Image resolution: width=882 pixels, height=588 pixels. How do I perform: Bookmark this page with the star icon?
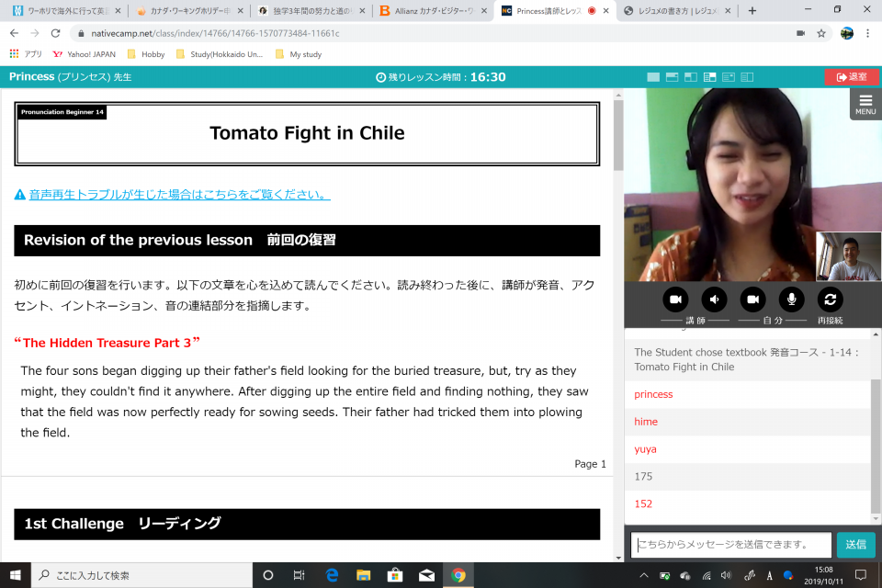tap(821, 33)
